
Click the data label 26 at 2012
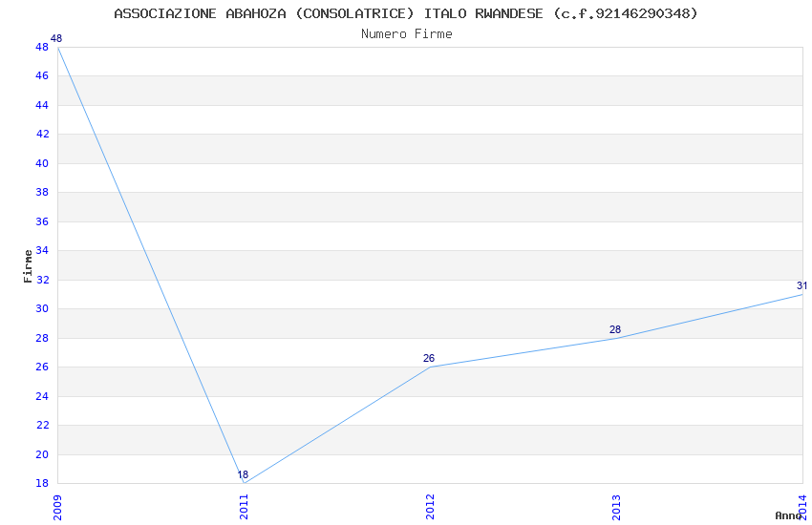point(429,358)
